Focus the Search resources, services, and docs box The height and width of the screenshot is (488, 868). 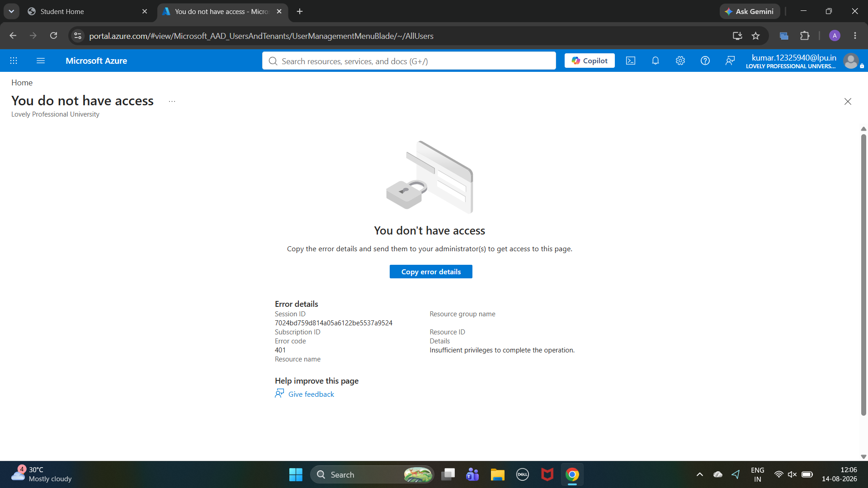409,61
